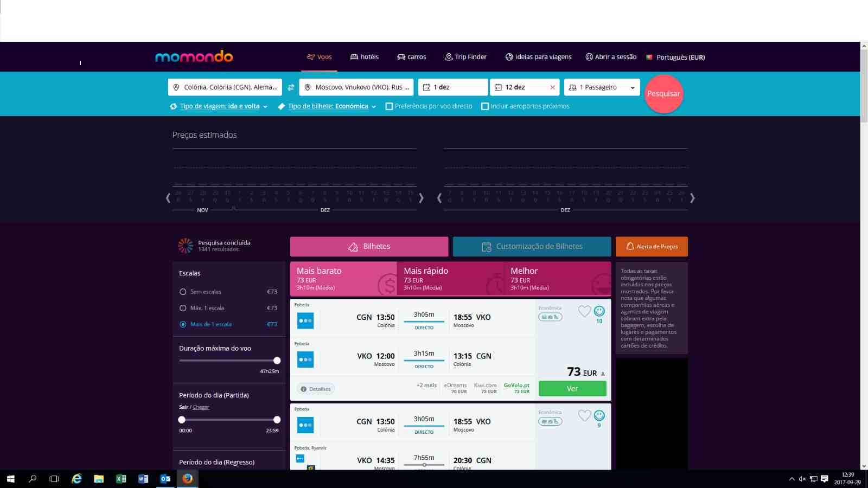
Task: Select Sem escalas stops filter
Action: coord(183,292)
